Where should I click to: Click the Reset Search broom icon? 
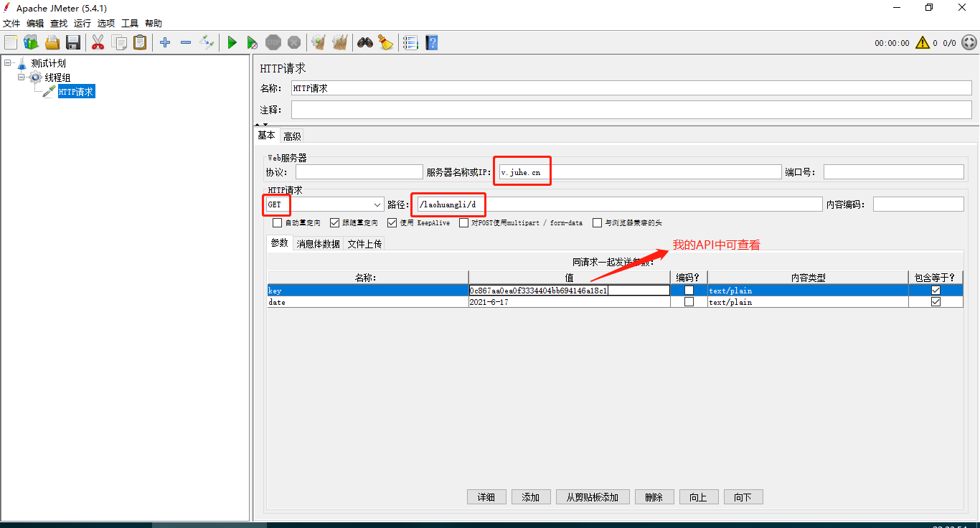tap(386, 42)
